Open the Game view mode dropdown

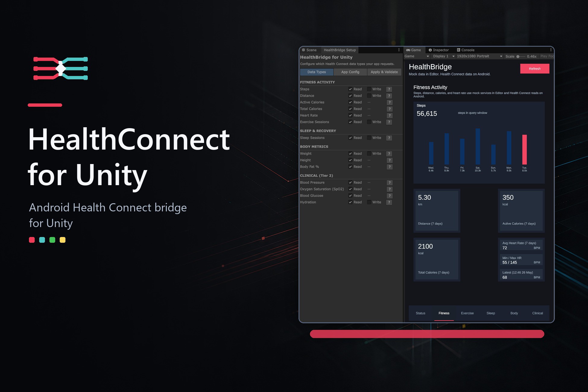point(417,56)
